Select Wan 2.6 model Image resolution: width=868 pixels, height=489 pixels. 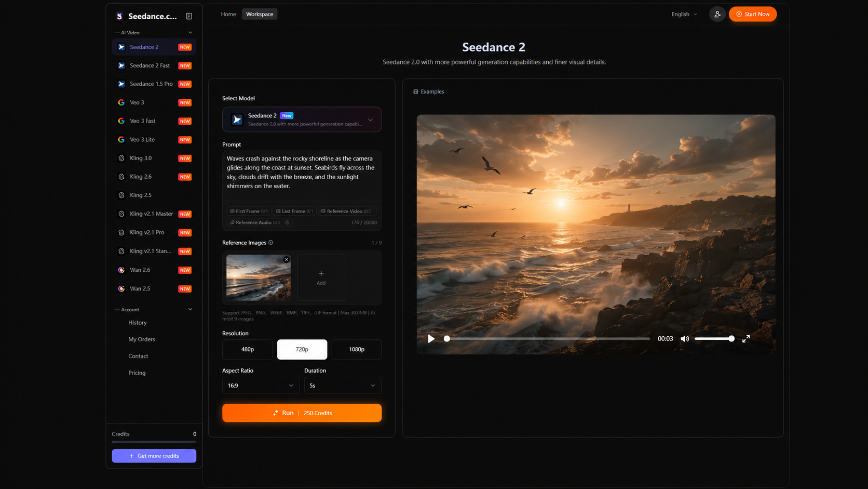point(154,270)
